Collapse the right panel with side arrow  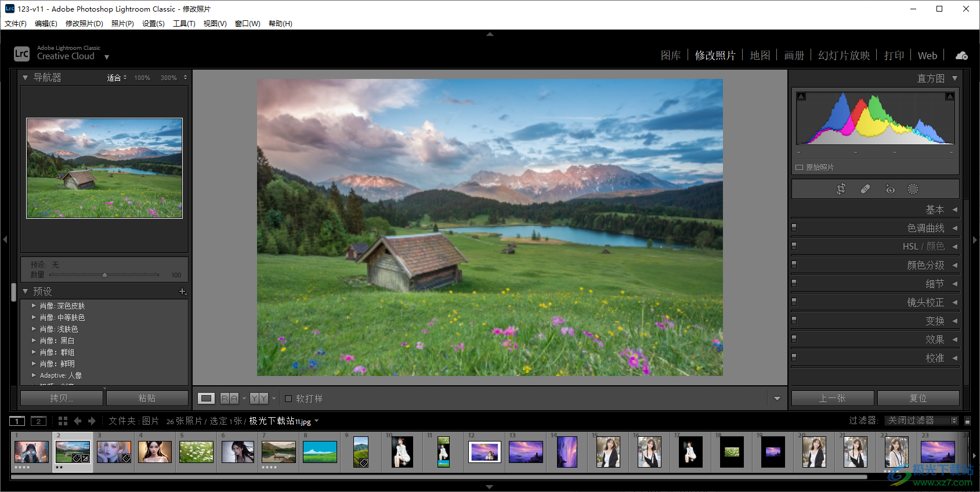975,239
